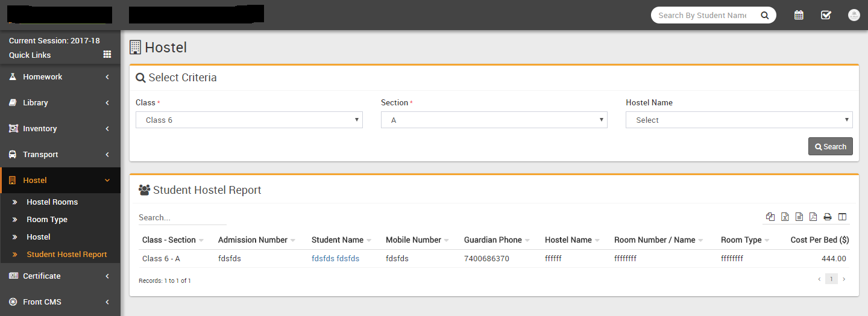
Task: Export the hostel report as PDF
Action: tap(813, 217)
